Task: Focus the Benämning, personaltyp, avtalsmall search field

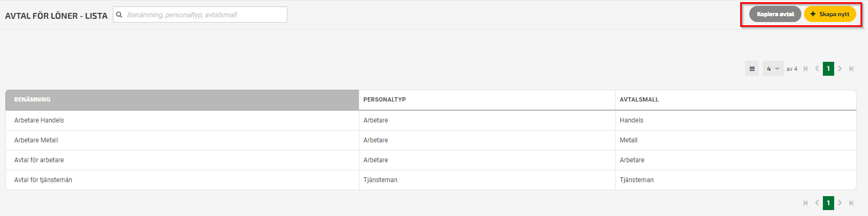Action: [x=200, y=15]
